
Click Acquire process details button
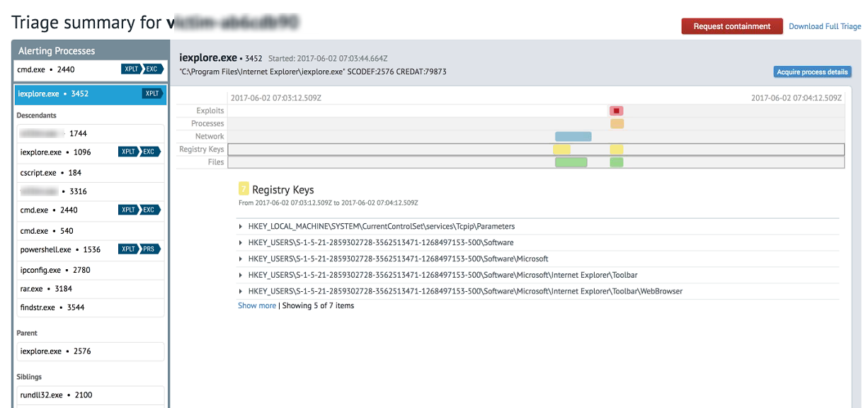tap(812, 72)
